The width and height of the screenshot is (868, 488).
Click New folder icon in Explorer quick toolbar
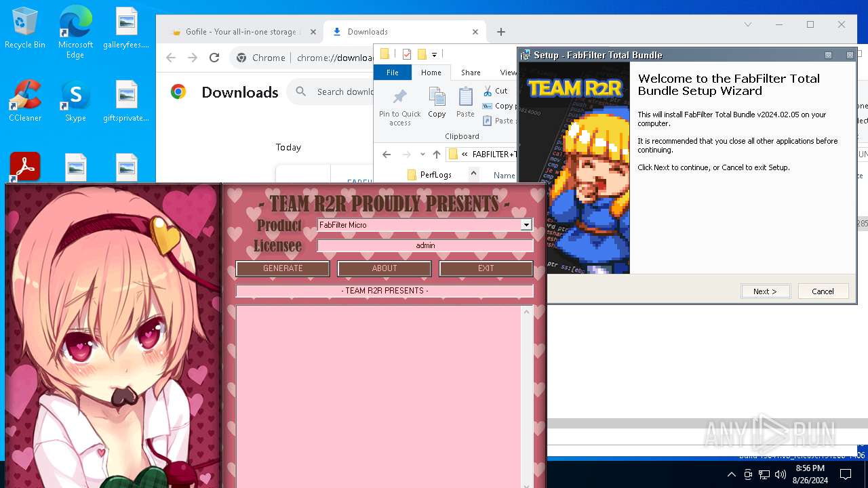click(422, 54)
